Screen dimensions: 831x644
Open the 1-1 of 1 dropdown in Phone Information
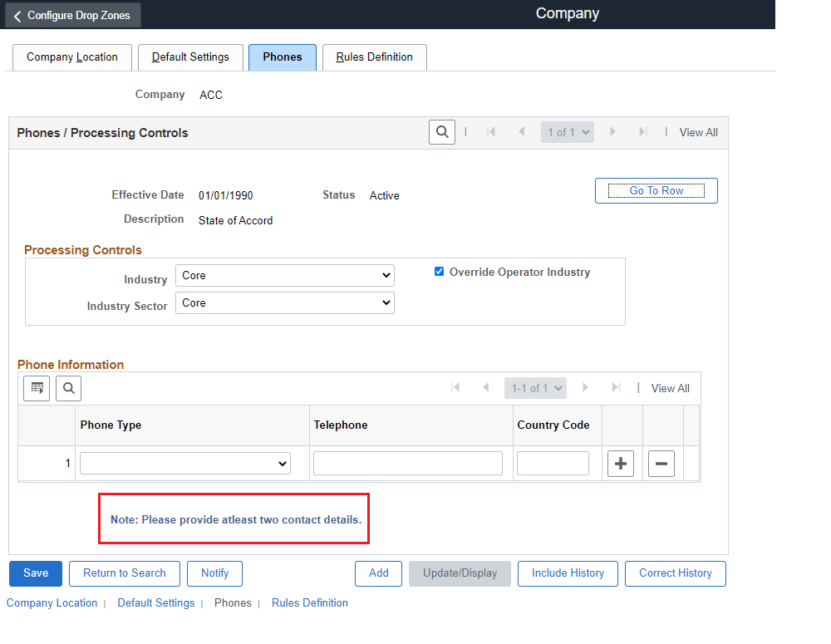[x=535, y=389]
